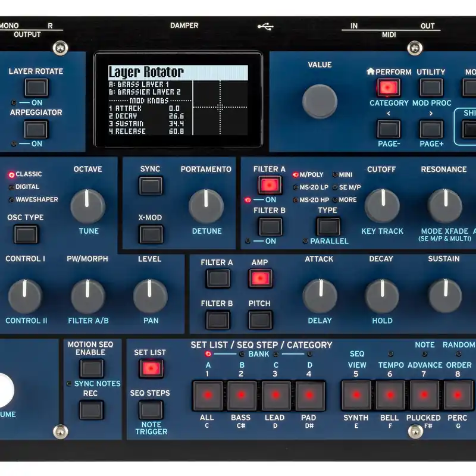The height and width of the screenshot is (476, 476).
Task: Tap pad 1 labeled All
Action: [x=208, y=395]
